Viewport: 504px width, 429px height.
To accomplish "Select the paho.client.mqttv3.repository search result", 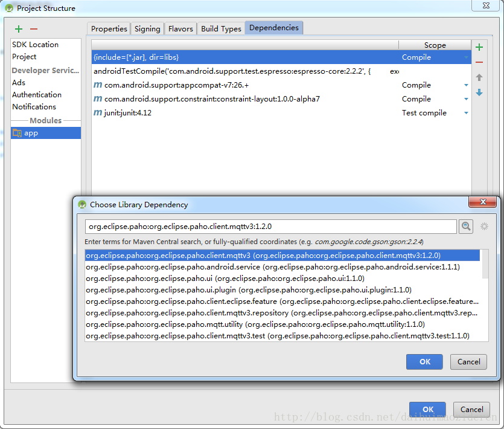I will [x=282, y=313].
